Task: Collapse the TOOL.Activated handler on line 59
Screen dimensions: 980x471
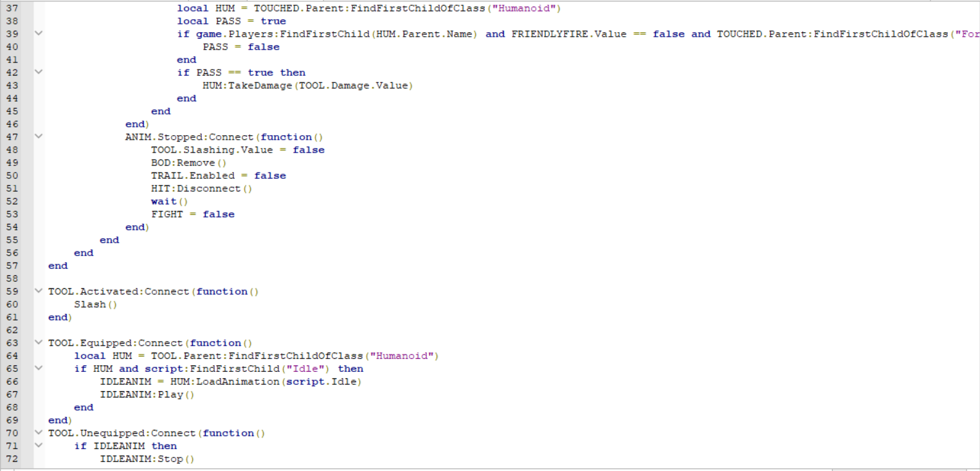Action: click(37, 291)
